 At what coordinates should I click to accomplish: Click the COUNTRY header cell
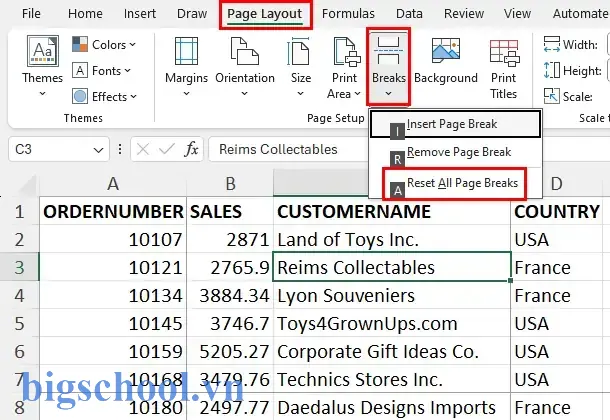point(557,212)
